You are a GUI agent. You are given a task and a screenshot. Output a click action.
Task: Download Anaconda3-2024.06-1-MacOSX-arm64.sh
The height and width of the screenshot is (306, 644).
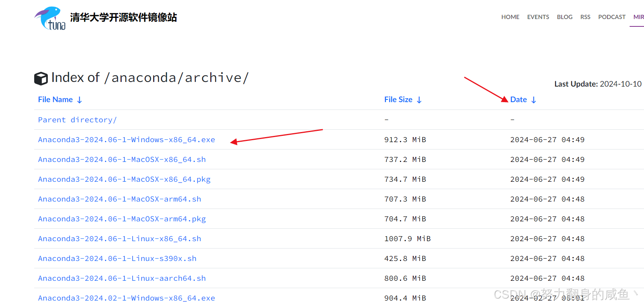coord(119,199)
